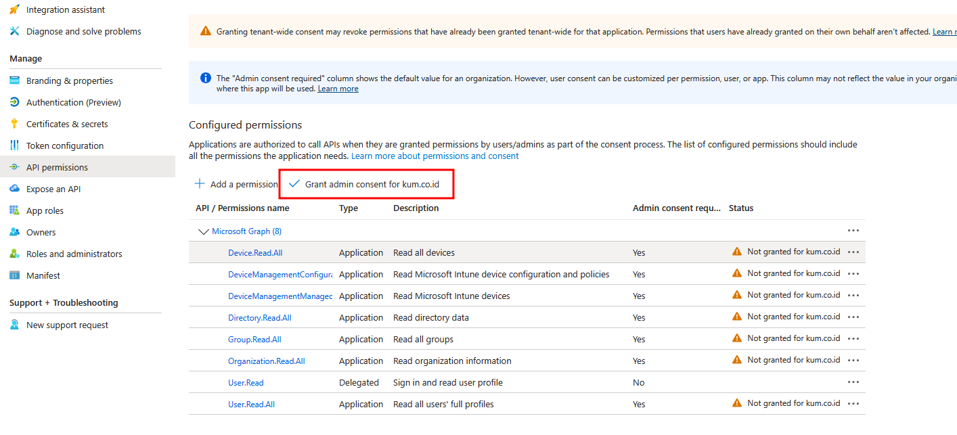Open the User.Read permission link
The image size is (957, 435).
pyautogui.click(x=246, y=383)
